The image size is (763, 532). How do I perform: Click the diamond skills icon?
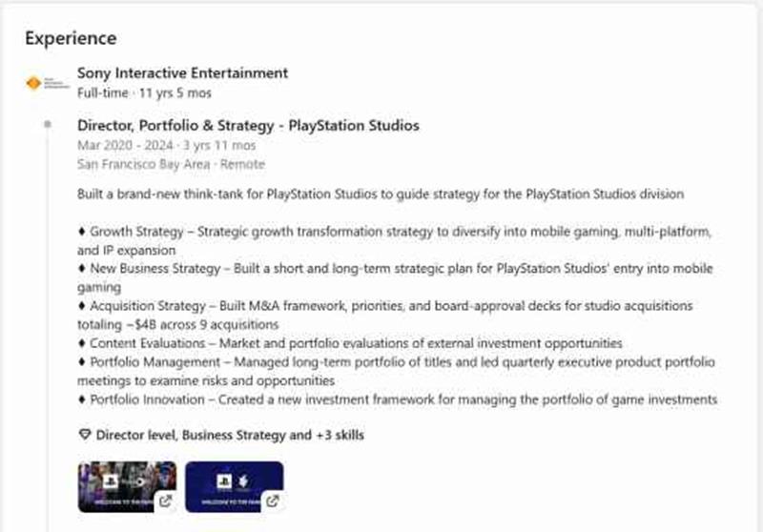tap(84, 436)
